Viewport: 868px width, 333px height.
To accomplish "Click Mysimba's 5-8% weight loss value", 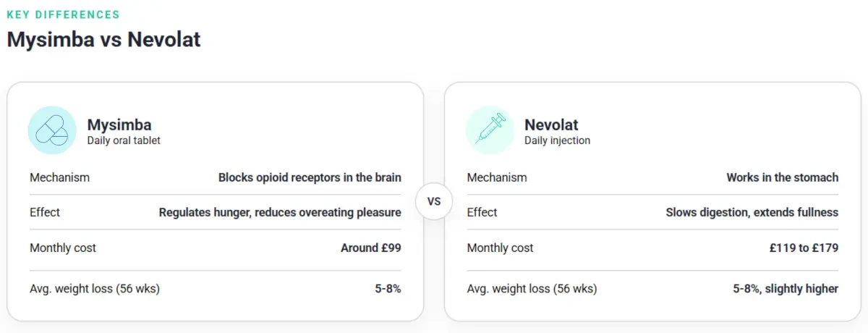I will [388, 289].
